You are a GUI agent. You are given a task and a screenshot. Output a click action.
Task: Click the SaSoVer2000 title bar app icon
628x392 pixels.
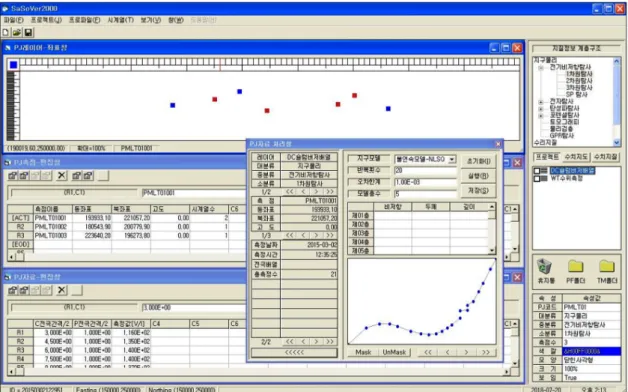click(5, 8)
